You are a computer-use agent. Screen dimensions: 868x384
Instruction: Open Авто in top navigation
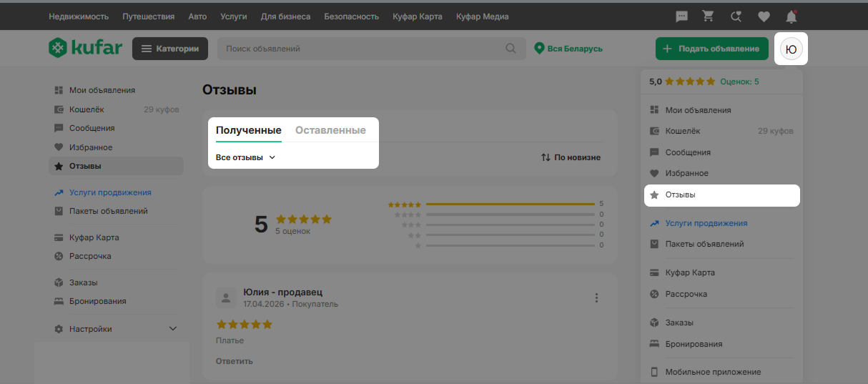click(197, 16)
